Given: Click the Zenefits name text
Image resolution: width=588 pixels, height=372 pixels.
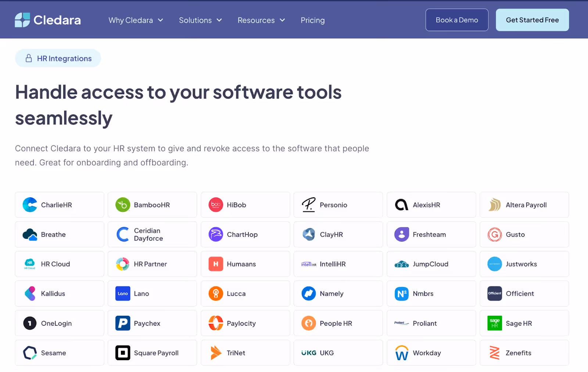Looking at the screenshot, I should click(x=519, y=353).
